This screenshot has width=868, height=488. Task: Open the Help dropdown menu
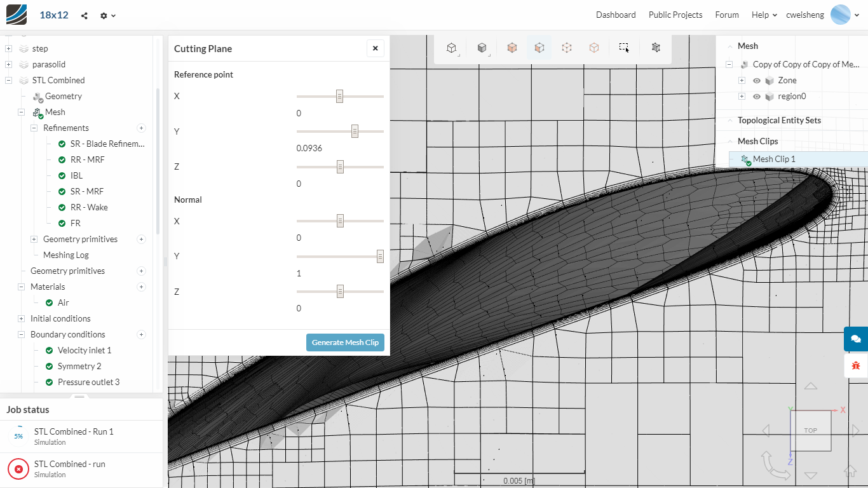point(764,15)
